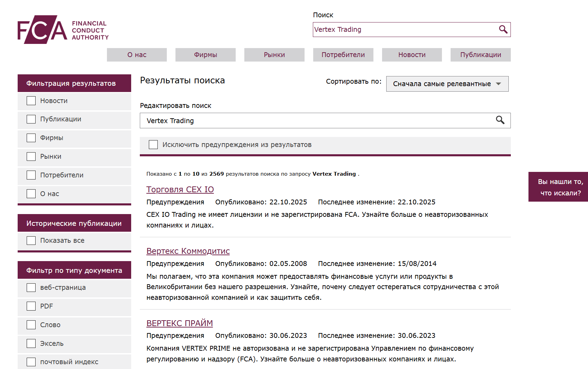Open the sort order dropdown
Image resolution: width=588 pixels, height=369 pixels.
tap(447, 84)
